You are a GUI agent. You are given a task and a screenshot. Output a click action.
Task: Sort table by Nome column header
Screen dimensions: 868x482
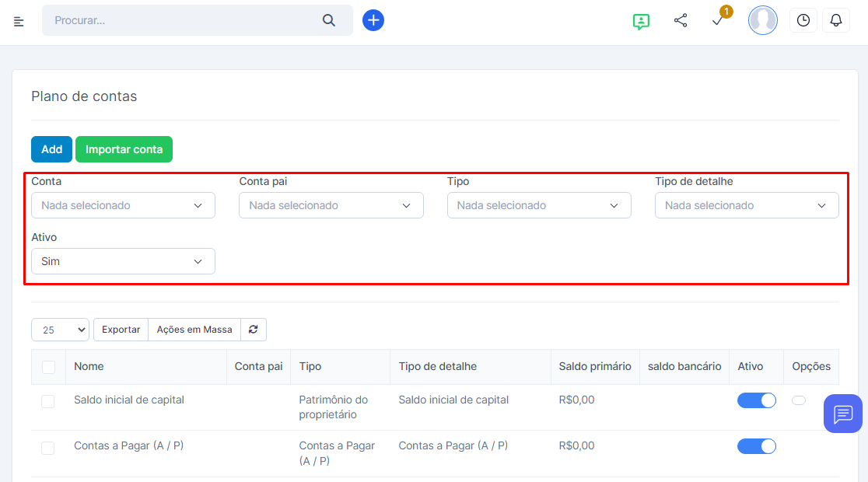pyautogui.click(x=89, y=366)
